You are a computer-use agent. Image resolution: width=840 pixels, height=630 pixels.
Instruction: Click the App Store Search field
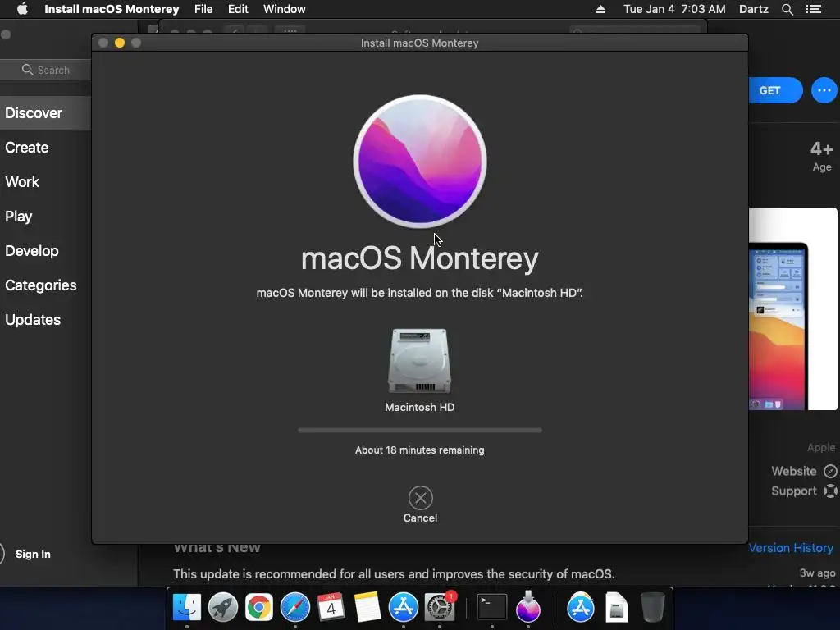pos(46,70)
